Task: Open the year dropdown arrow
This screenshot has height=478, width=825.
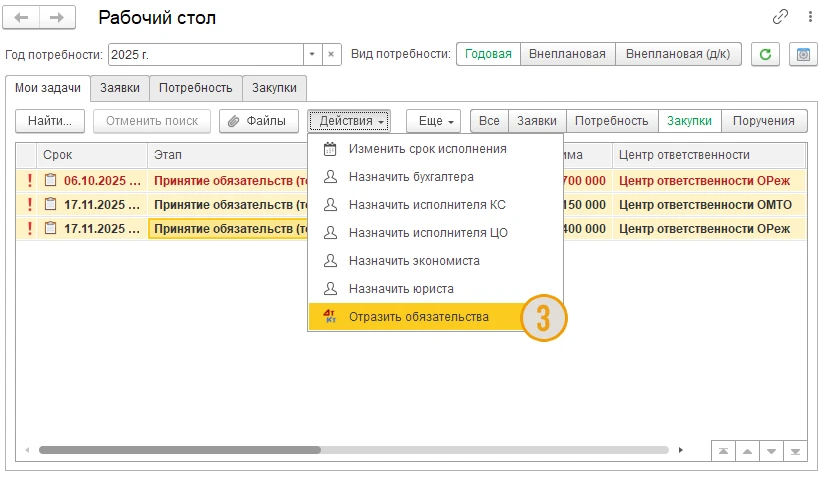Action: click(312, 54)
